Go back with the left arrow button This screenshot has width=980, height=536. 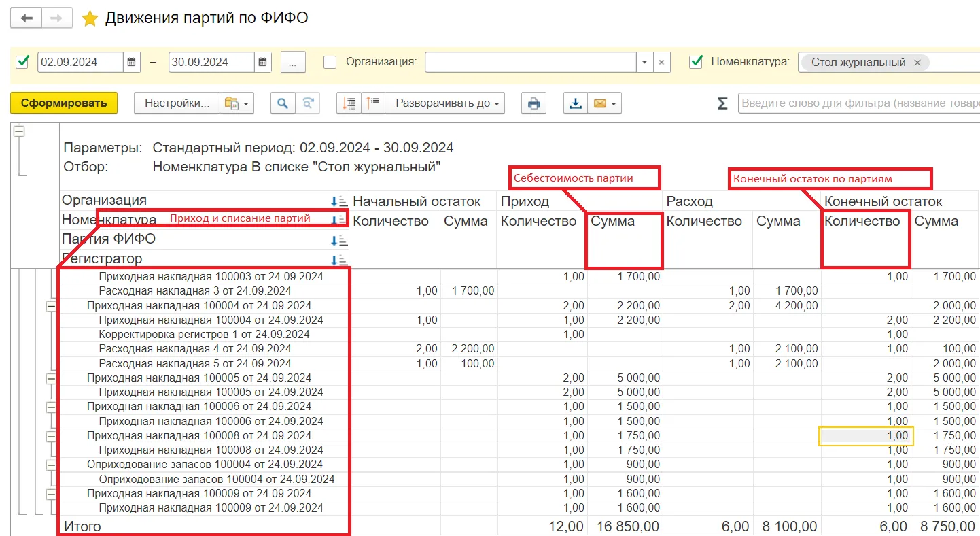[27, 18]
